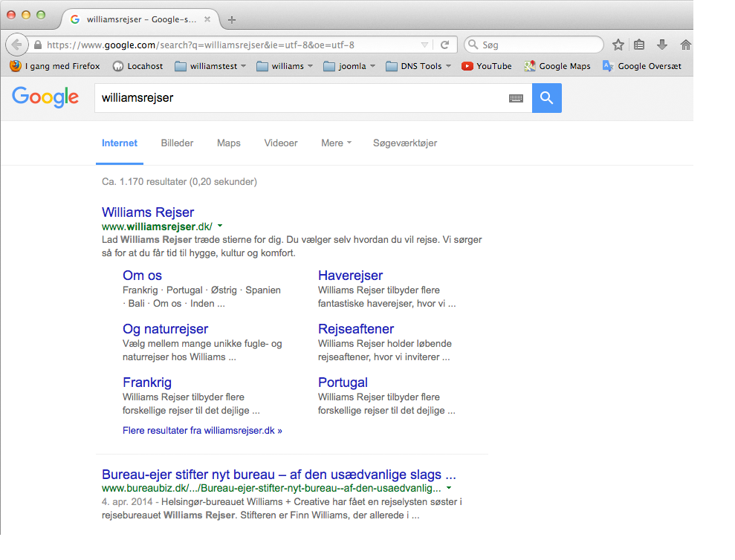Open the YouTube bookmark

point(487,66)
